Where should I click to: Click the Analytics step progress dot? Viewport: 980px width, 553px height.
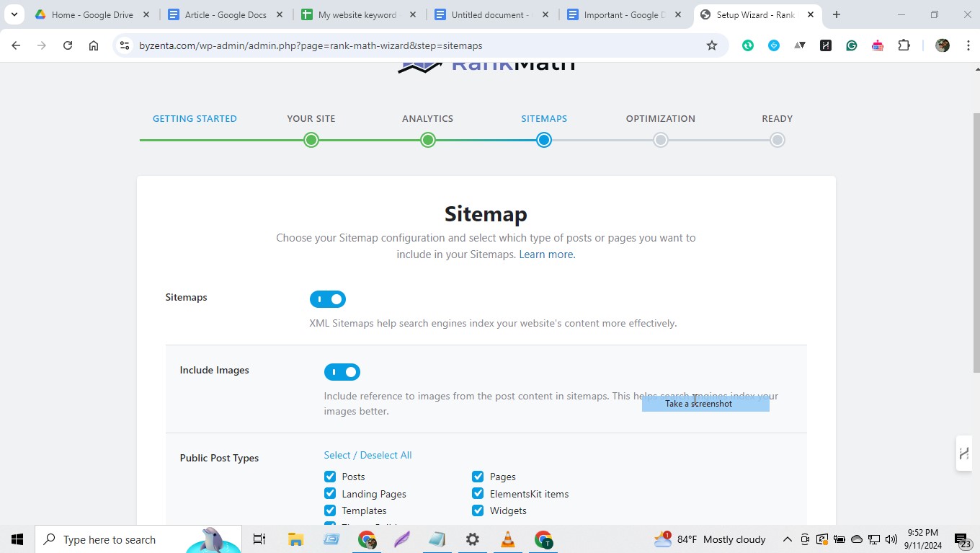(x=428, y=140)
